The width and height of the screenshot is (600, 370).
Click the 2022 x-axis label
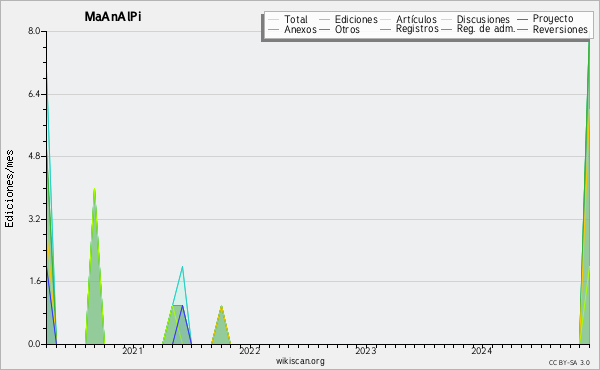249,351
